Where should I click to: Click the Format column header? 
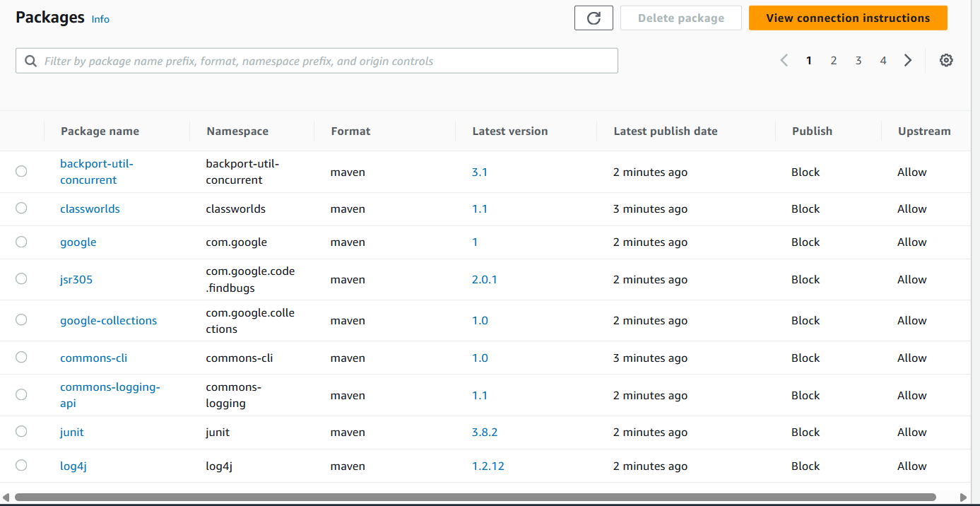[350, 131]
